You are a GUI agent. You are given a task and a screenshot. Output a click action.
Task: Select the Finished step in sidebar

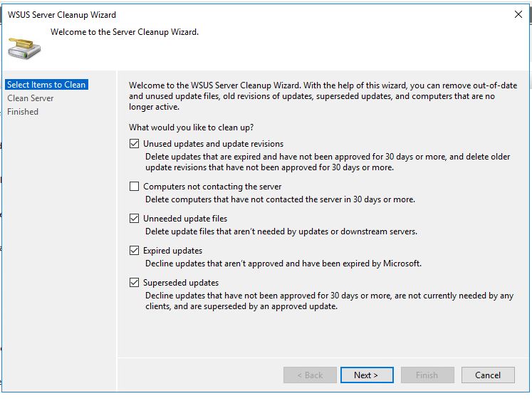[23, 112]
